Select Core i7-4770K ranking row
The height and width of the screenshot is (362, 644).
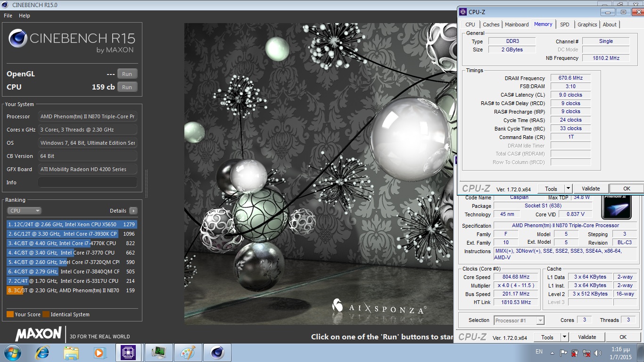[x=72, y=243]
